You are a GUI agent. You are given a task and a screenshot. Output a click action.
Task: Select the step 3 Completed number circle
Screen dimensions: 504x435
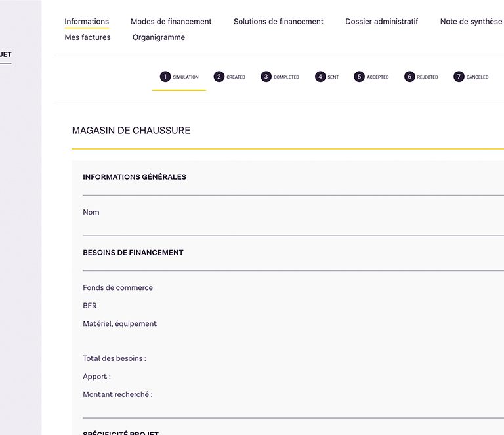click(x=266, y=77)
